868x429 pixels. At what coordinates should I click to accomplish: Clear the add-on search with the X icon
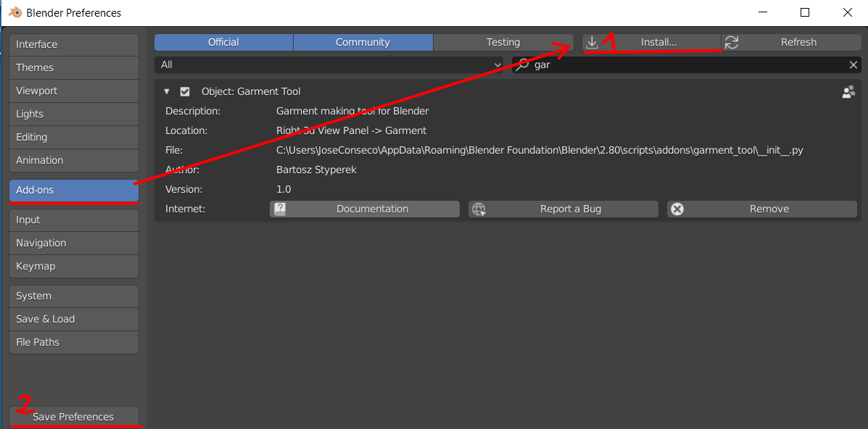(x=853, y=64)
